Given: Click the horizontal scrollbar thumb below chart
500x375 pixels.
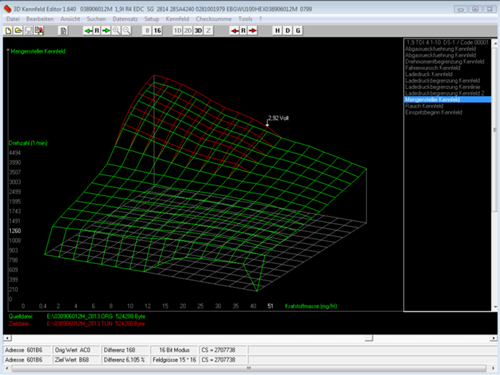Looking at the screenshot, I should click(369, 338).
